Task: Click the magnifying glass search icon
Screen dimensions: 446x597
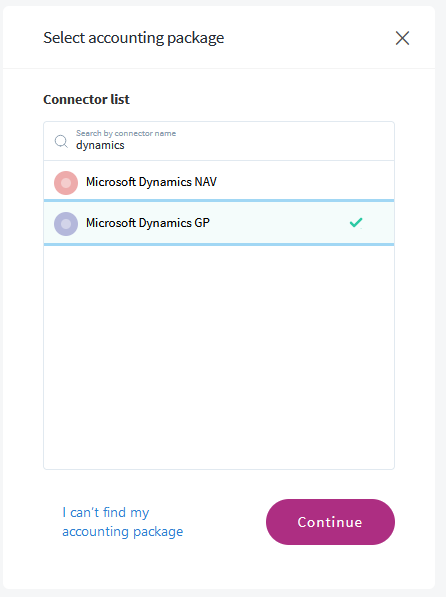Action: 61,141
